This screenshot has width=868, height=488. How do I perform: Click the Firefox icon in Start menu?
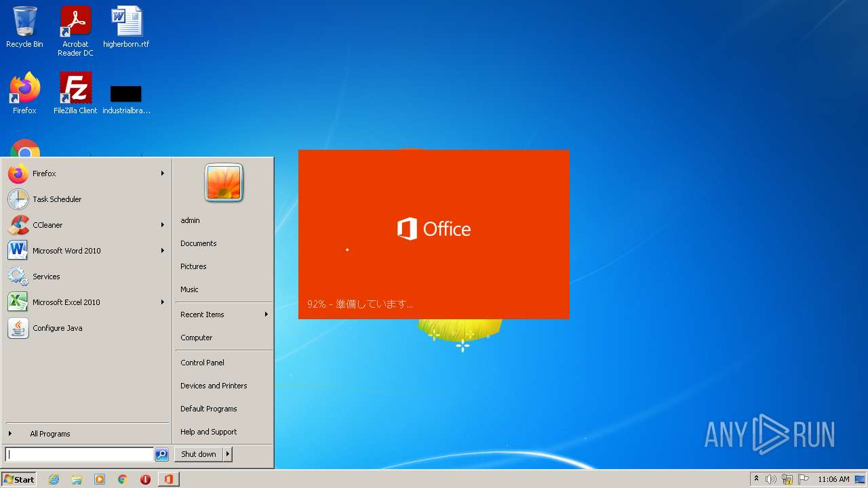point(18,174)
